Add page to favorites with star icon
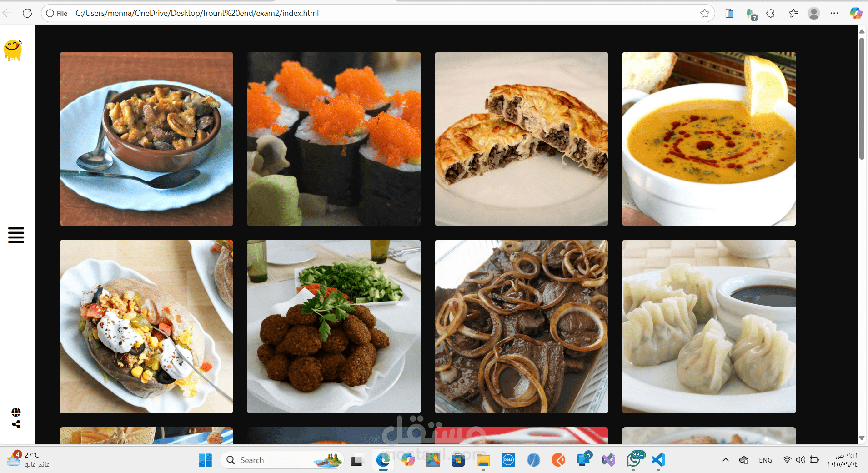This screenshot has height=473, width=868. click(705, 13)
